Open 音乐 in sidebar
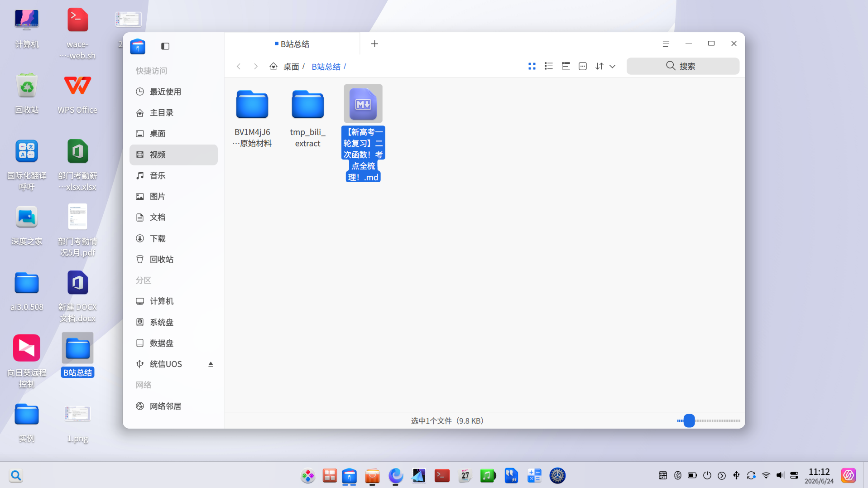Image resolution: width=868 pixels, height=488 pixels. click(173, 176)
